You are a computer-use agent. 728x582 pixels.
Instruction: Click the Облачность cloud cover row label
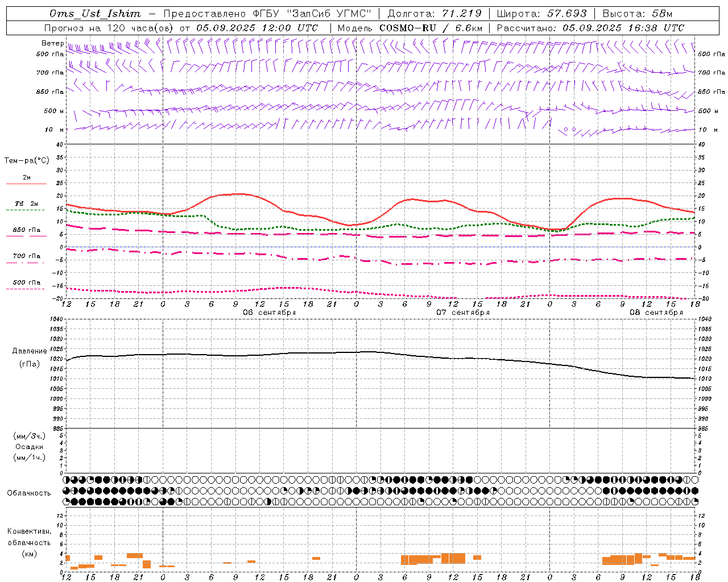coord(29,493)
